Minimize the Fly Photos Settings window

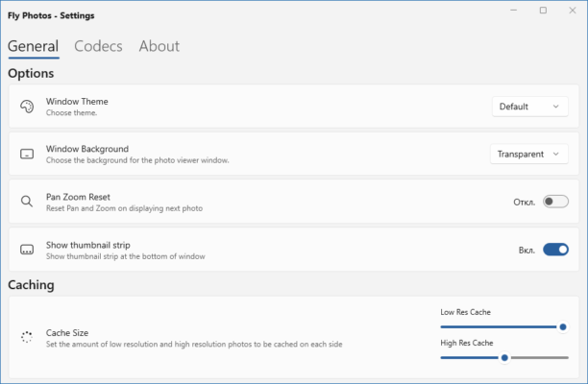(x=514, y=11)
